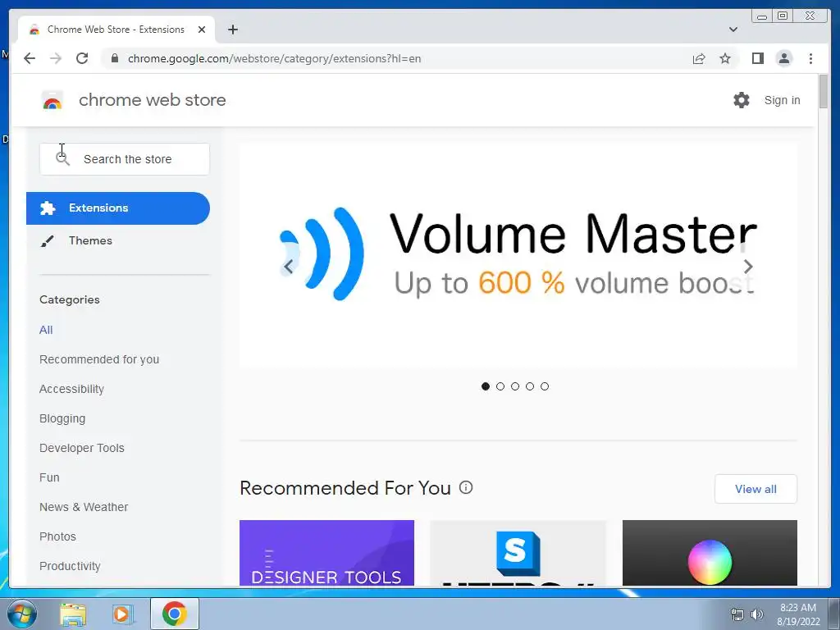The height and width of the screenshot is (630, 840).
Task: Click the Sign in link
Action: click(x=782, y=100)
